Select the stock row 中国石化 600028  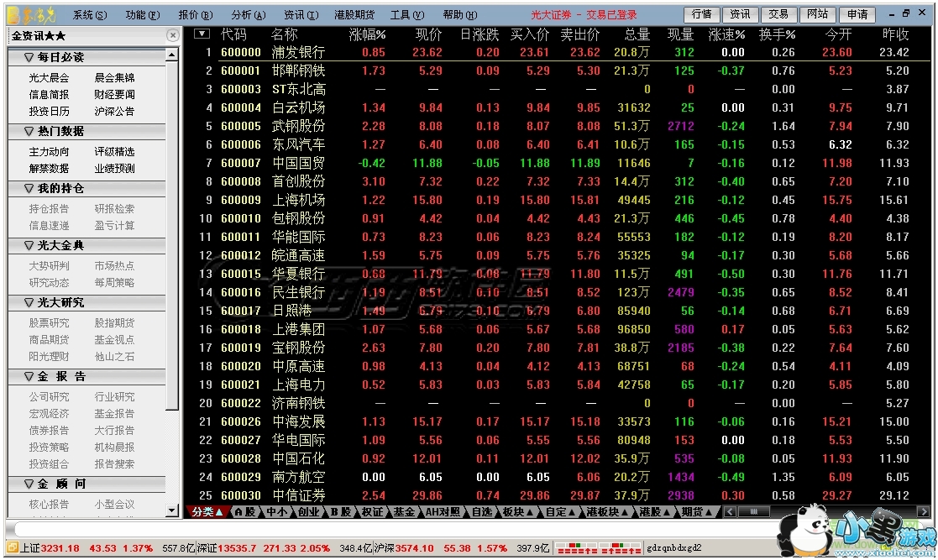pos(558,458)
